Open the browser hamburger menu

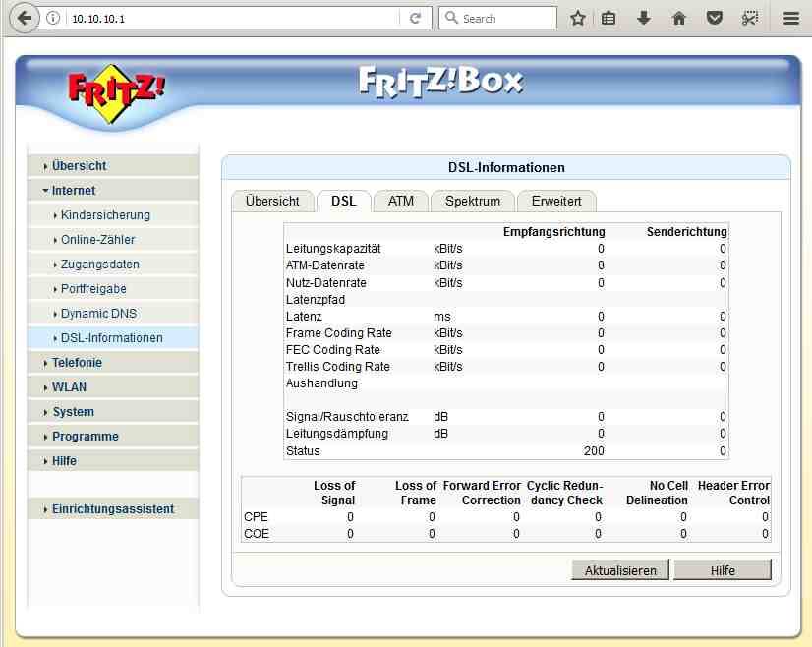coord(790,18)
